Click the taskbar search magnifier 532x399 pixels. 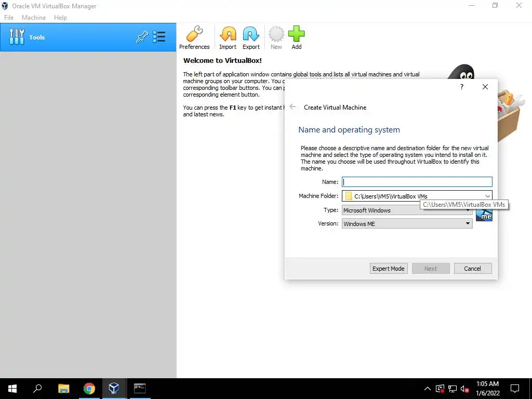(37, 389)
